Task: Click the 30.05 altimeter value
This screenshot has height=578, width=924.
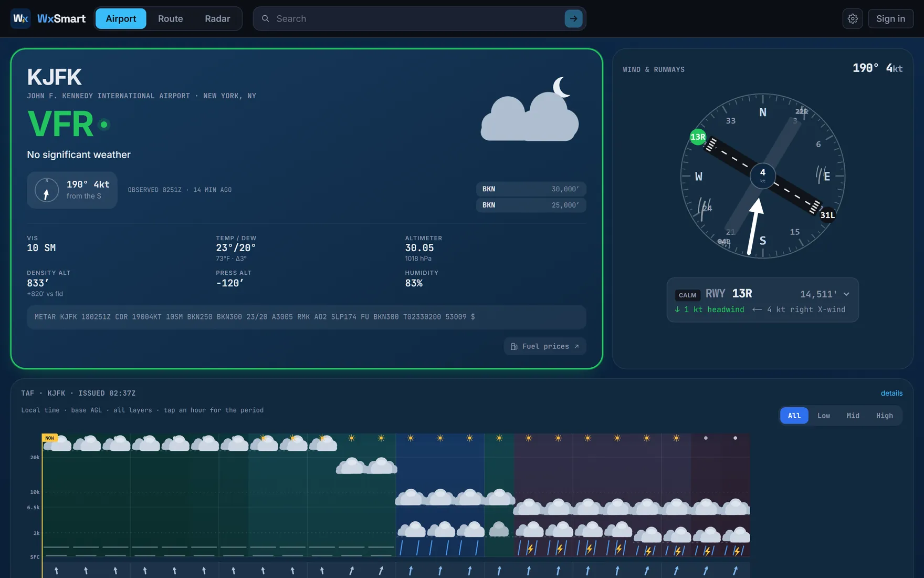Action: click(419, 248)
